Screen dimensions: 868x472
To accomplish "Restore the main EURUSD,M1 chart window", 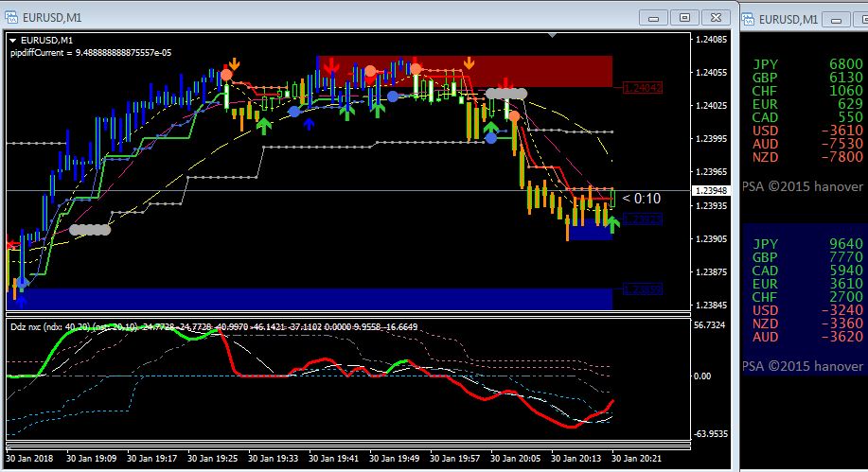I will tap(684, 18).
